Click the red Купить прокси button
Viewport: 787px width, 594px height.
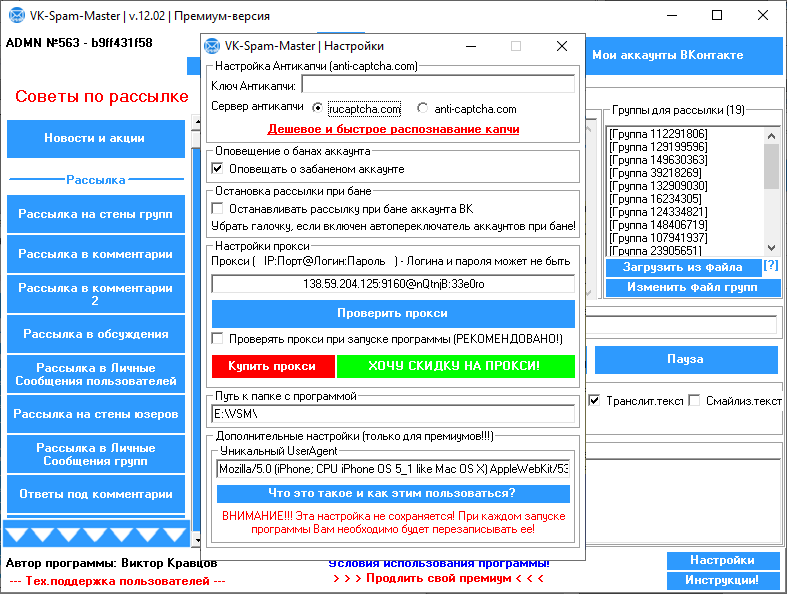(x=272, y=366)
